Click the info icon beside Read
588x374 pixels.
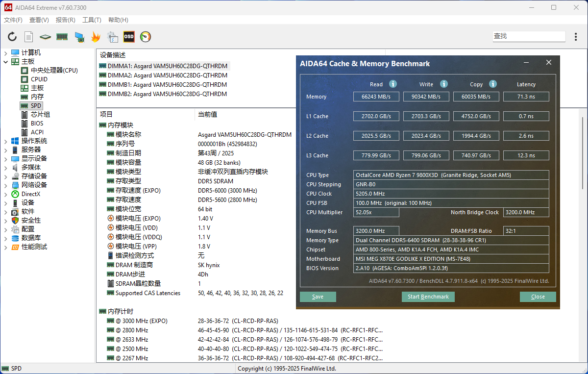click(x=393, y=84)
